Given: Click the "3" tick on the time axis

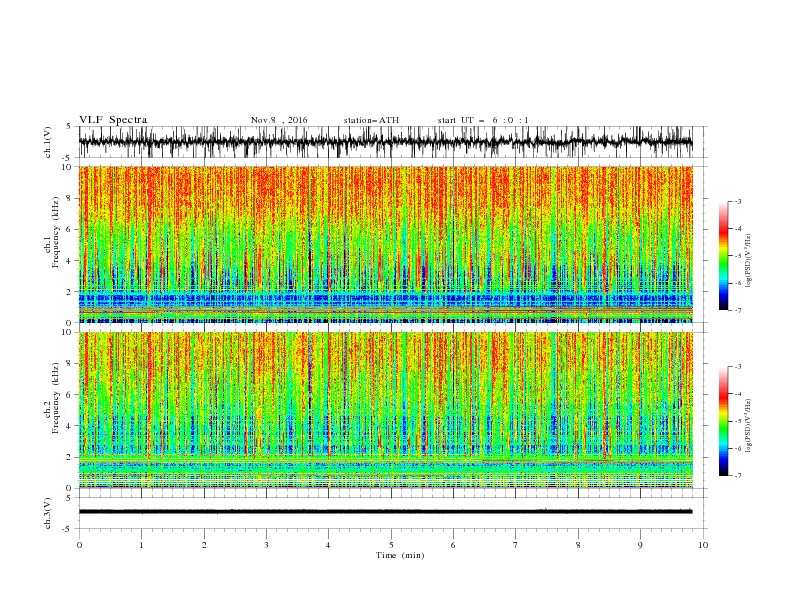Looking at the screenshot, I should click(266, 545).
